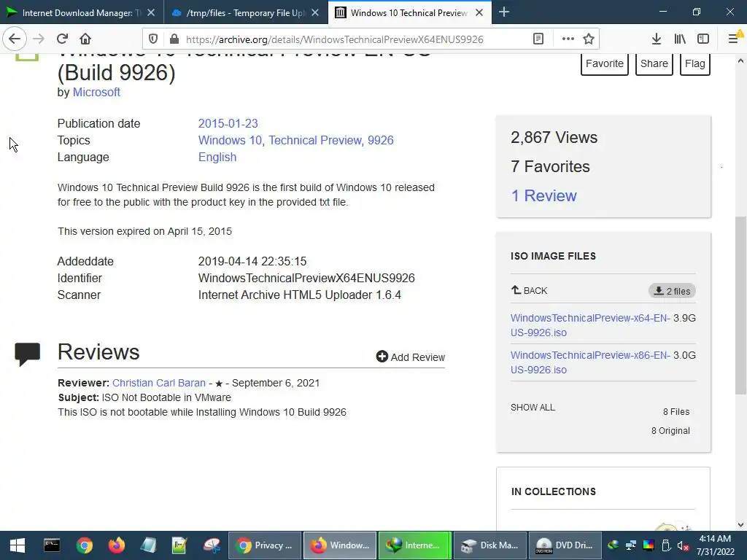The width and height of the screenshot is (747, 560).
Task: Close the /tmp/files tab
Action: 315,13
